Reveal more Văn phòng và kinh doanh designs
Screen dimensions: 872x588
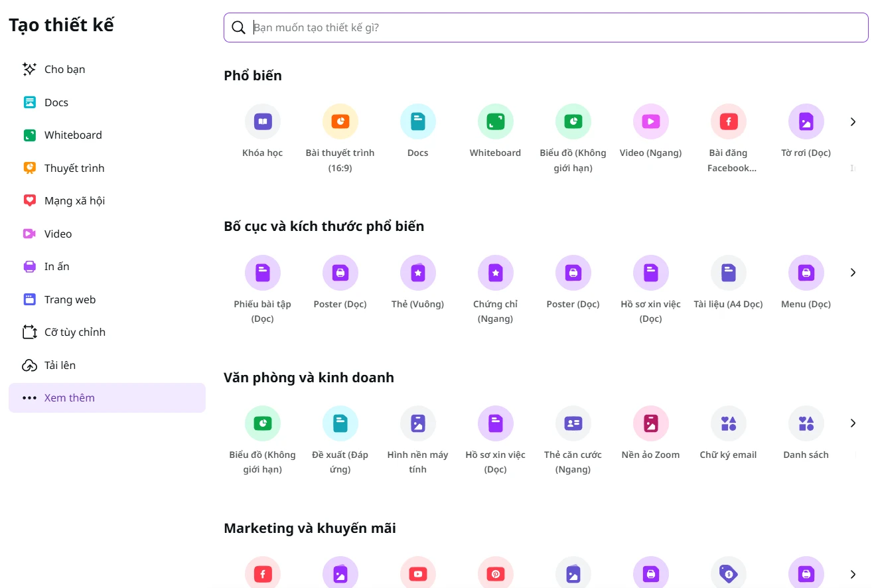click(853, 423)
